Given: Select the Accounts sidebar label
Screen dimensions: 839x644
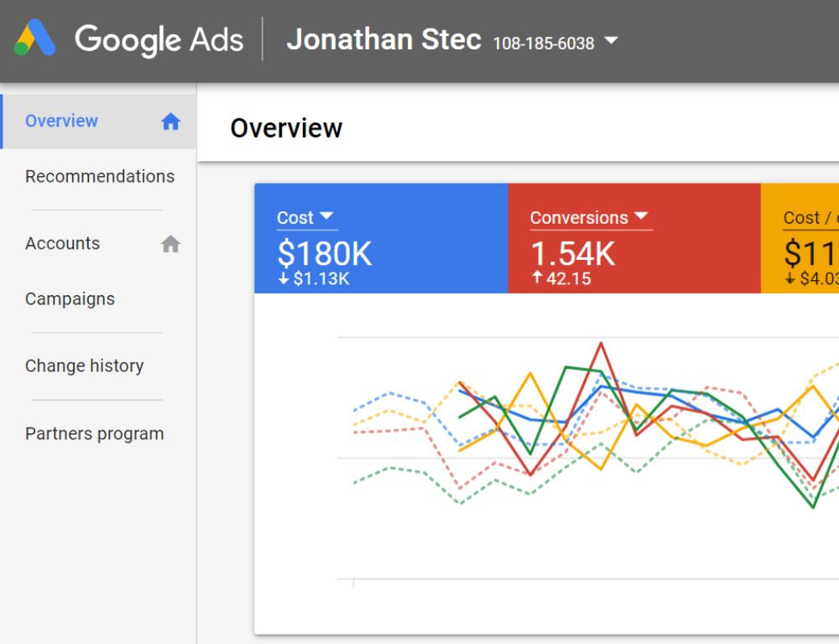Looking at the screenshot, I should [62, 243].
